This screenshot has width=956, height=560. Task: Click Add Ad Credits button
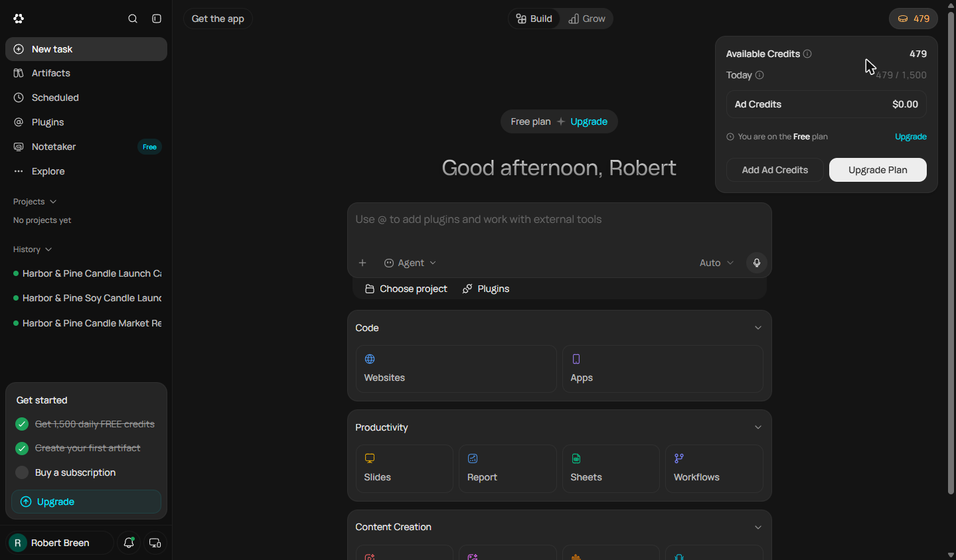(775, 170)
